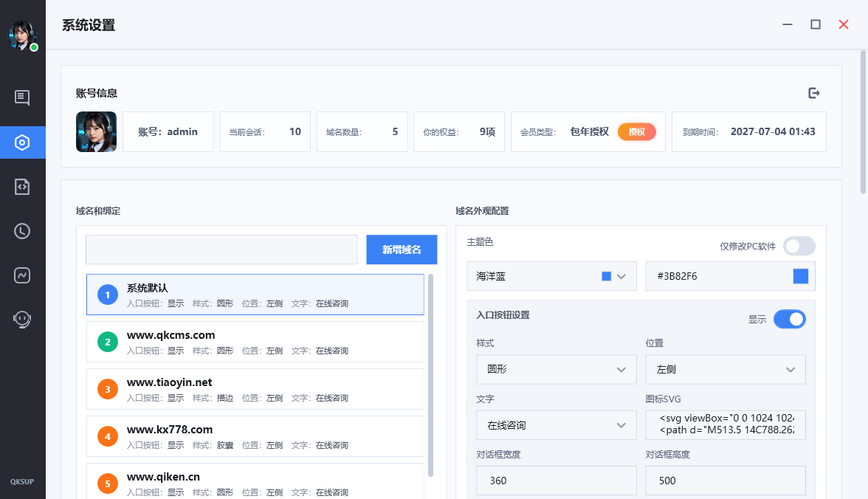868x499 pixels.
Task: Select the www.tiaoyin.net domain entry
Action: [x=255, y=389]
